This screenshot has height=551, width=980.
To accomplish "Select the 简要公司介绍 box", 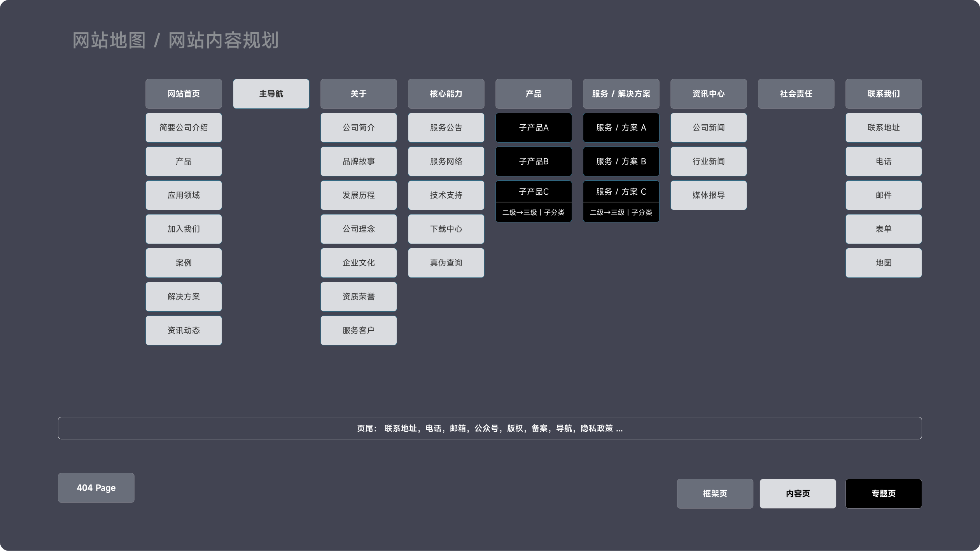I will click(184, 127).
